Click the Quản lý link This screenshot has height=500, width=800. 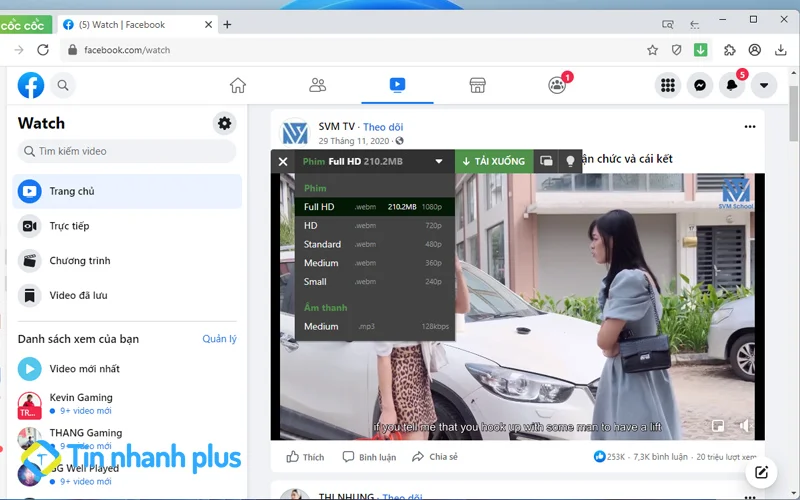[219, 339]
